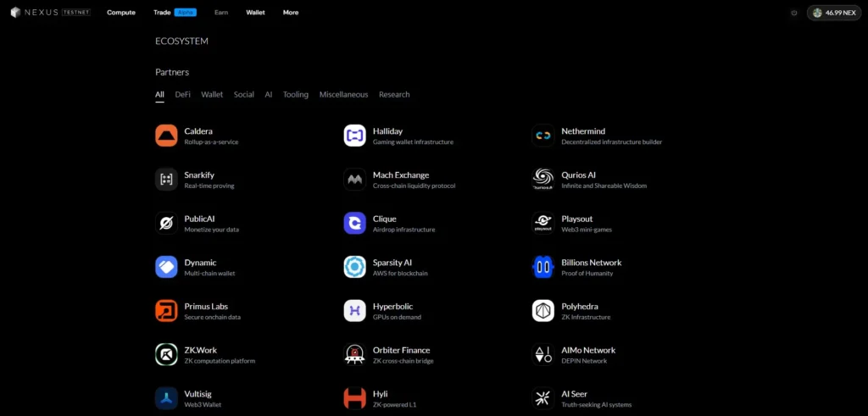Viewport: 868px width, 416px height.
Task: Click the 46.99 NEX balance button
Action: (x=834, y=13)
